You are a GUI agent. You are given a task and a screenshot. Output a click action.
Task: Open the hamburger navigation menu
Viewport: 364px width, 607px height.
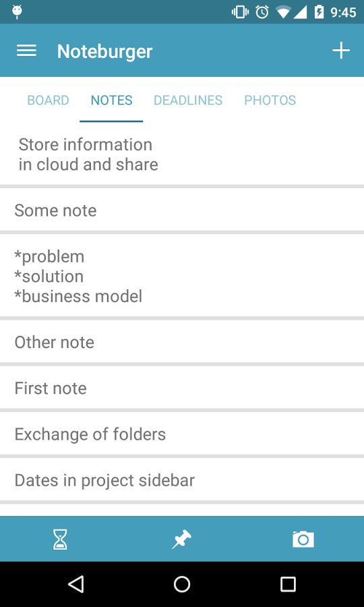[26, 51]
